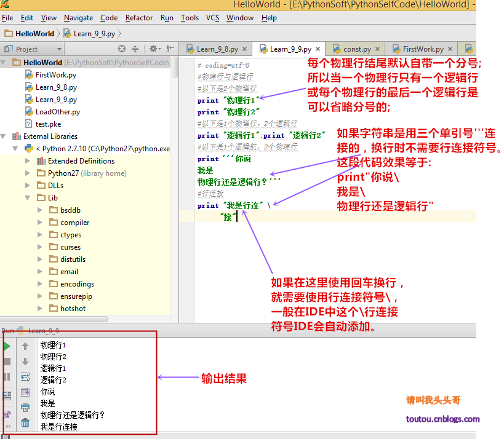The width and height of the screenshot is (504, 439).
Task: Select LoadOther.py in project tree
Action: click(53, 112)
